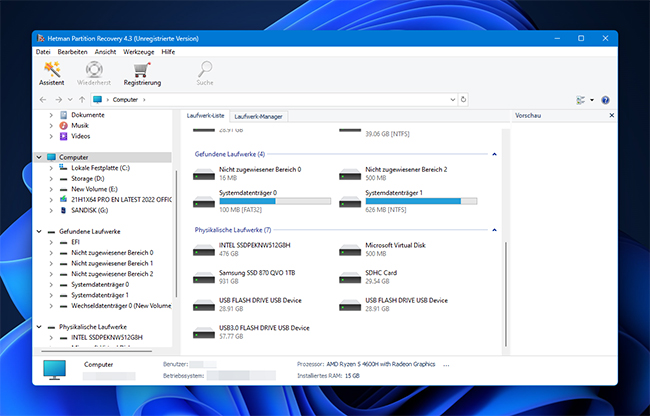Select Nicht zugewiesener Bereich 0 drive icon
The image size is (650, 416).
click(x=204, y=174)
